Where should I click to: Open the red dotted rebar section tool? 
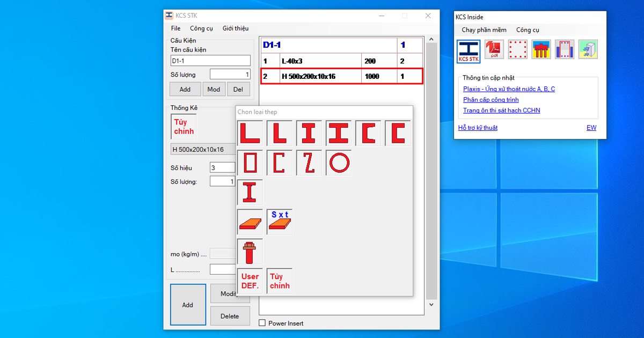(x=518, y=50)
